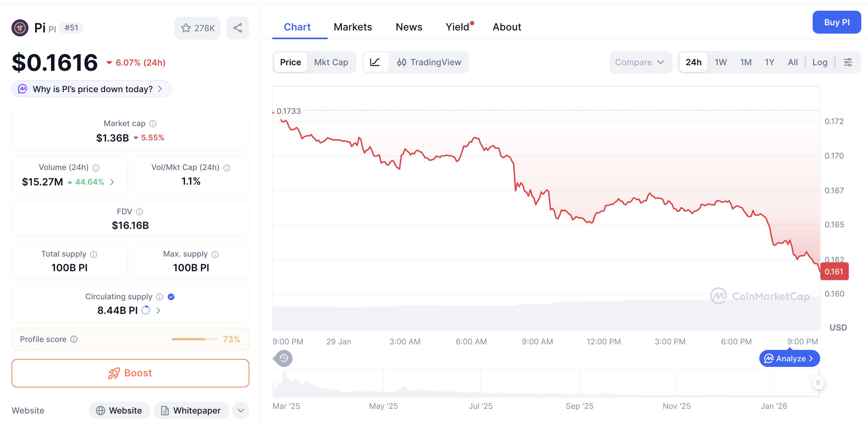Switch the chart to Mkt Cap view
Image resolution: width=868 pixels, height=427 pixels.
tap(331, 62)
